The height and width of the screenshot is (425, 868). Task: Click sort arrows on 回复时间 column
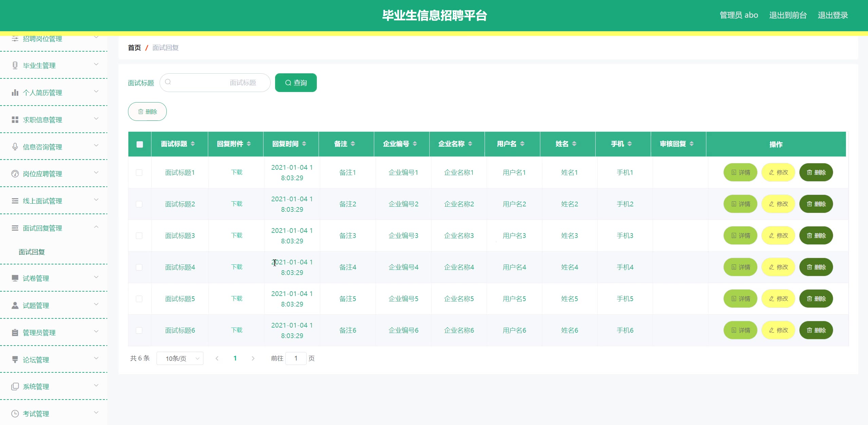point(304,144)
